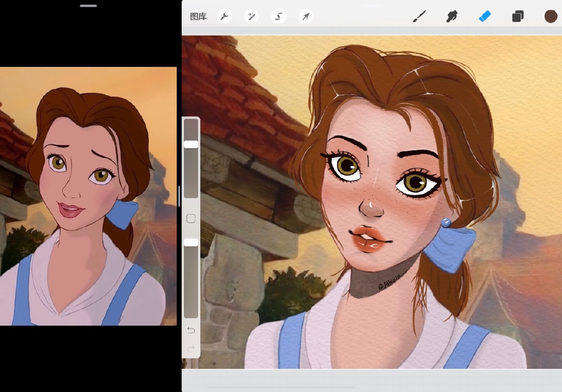
Task: Open the Layers panel
Action: [518, 16]
